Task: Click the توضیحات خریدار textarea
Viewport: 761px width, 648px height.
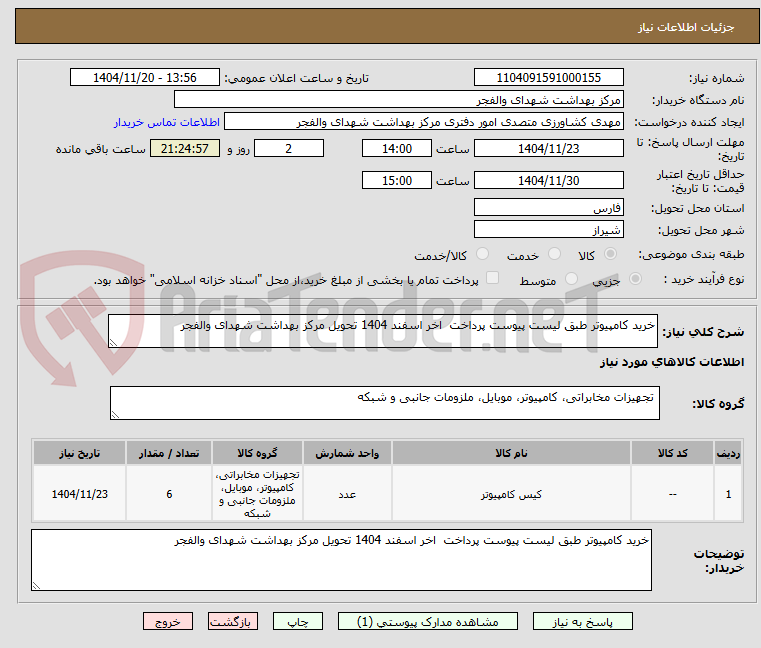Action: pos(341,560)
